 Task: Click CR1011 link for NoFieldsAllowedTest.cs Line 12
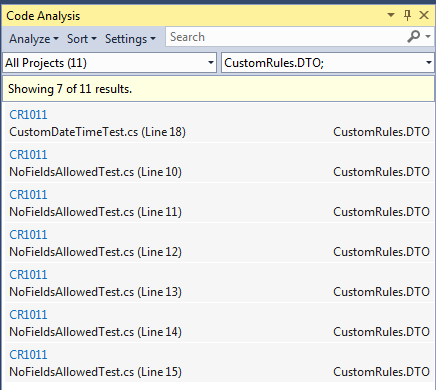pos(28,235)
